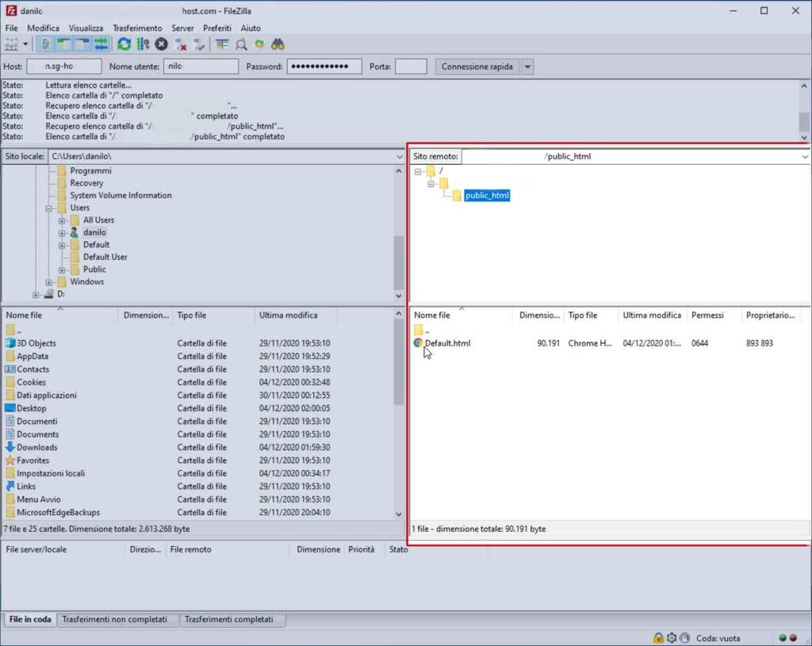Refresh the file and folder lists

(124, 44)
